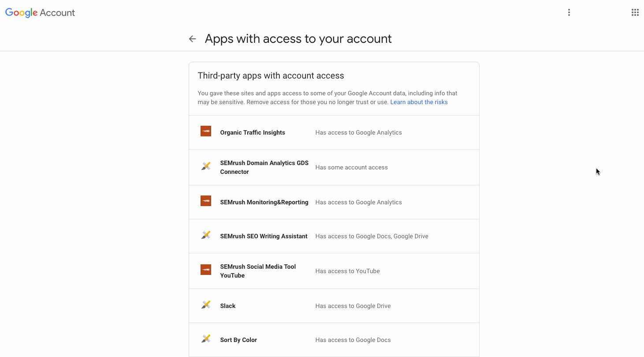Open the Google apps grid
The width and height of the screenshot is (644, 357).
point(635,12)
